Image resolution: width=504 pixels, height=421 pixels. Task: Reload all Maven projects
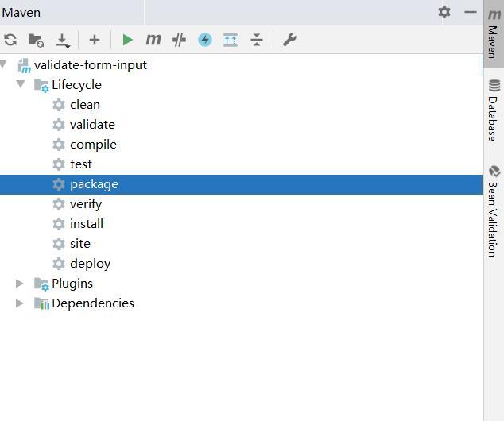coord(10,41)
